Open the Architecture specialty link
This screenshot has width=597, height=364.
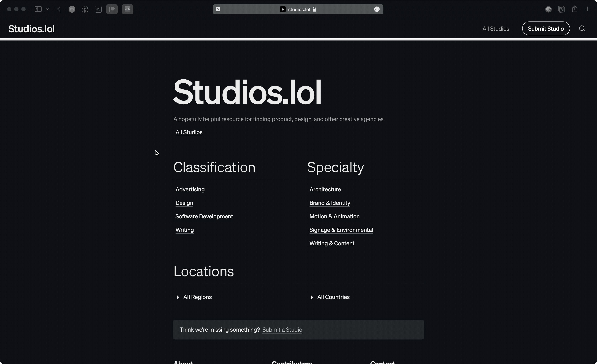tap(325, 189)
